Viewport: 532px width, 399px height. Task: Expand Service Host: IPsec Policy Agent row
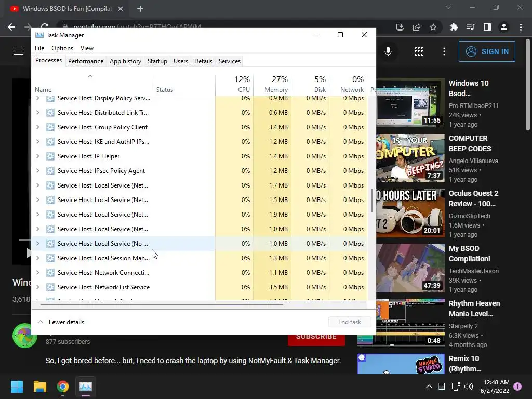37,171
